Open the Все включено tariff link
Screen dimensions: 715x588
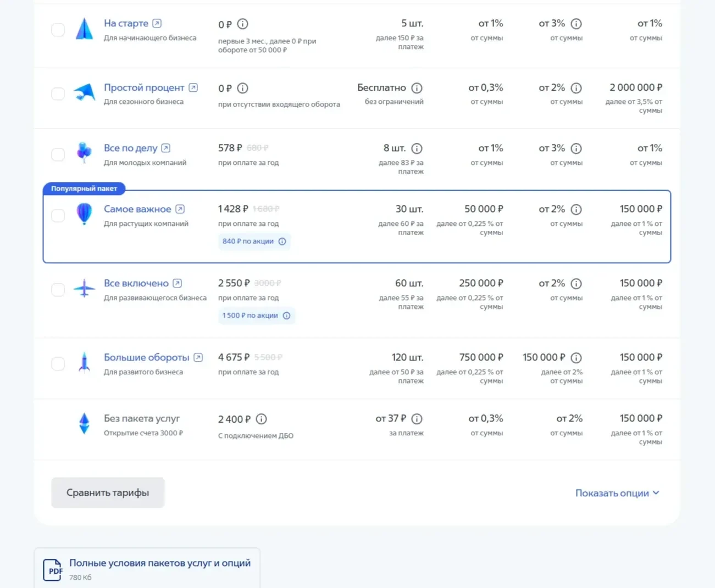(x=136, y=283)
